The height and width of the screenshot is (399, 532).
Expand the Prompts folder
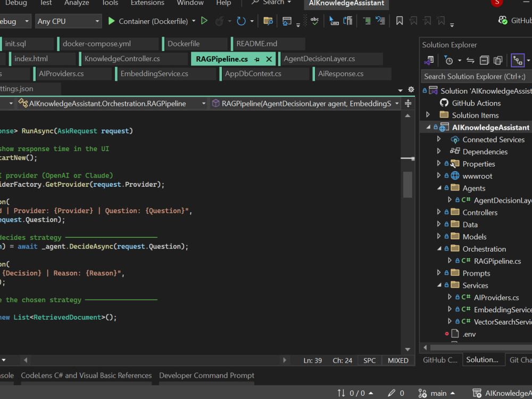tap(439, 273)
